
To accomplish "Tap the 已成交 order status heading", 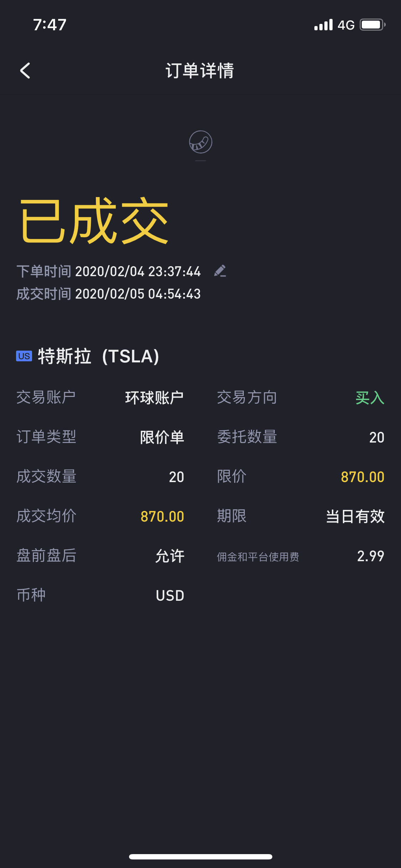I will point(94,221).
